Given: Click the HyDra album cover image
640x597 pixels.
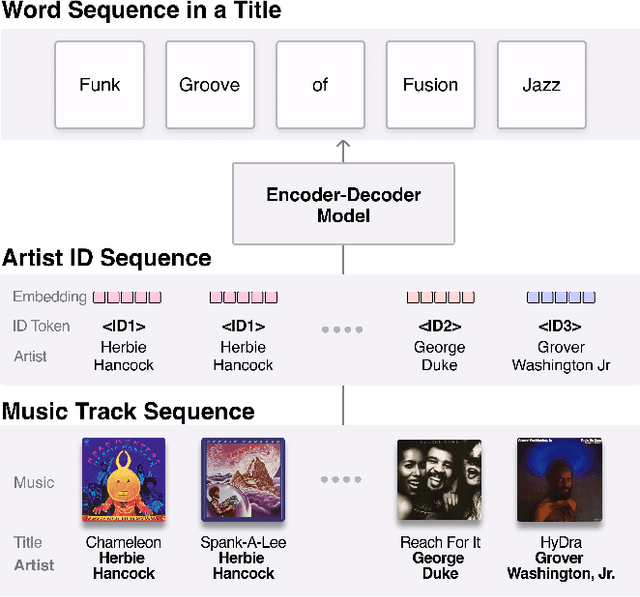Looking at the screenshot, I should pyautogui.click(x=559, y=481).
